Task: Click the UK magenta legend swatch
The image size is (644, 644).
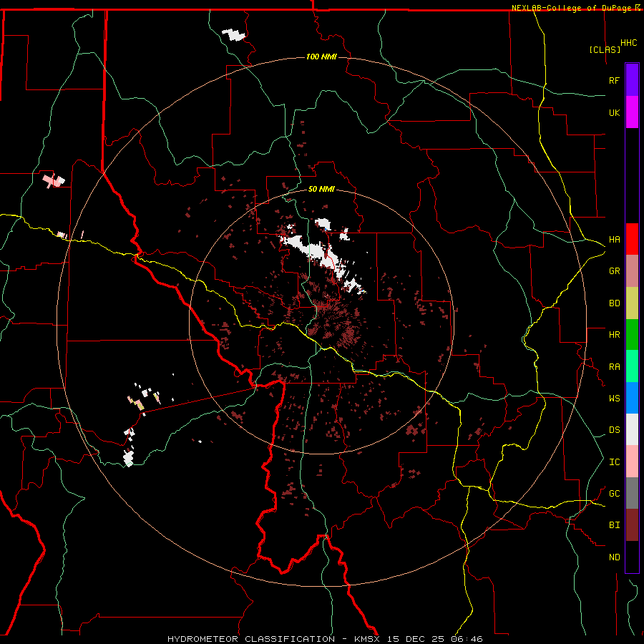Action: [632, 112]
